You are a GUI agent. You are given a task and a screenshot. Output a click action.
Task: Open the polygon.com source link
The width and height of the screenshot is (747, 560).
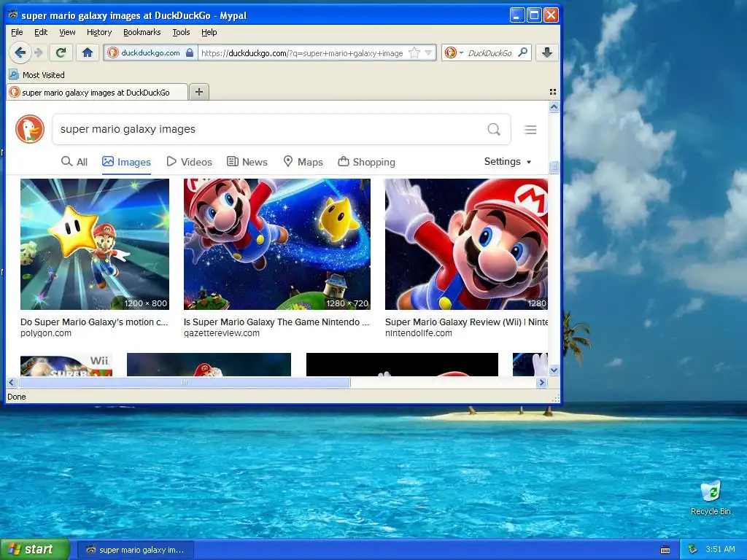(x=46, y=332)
